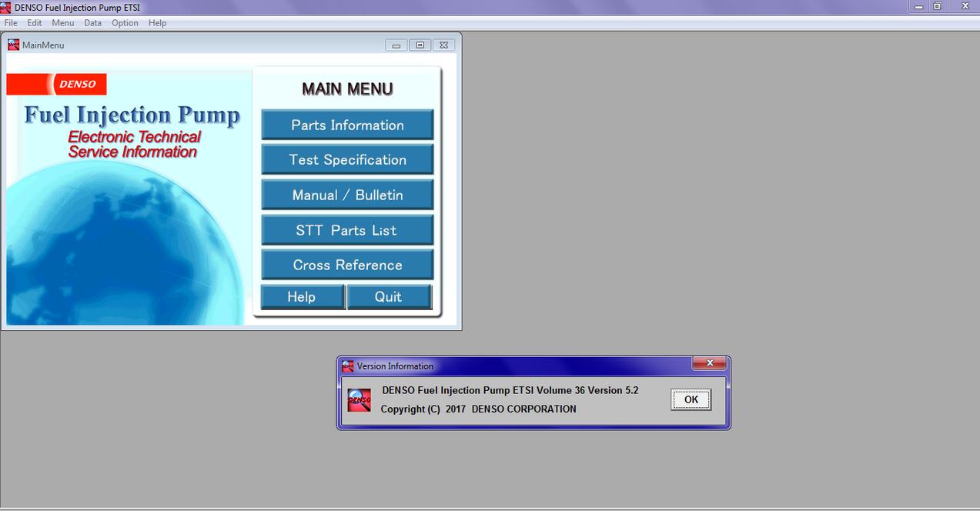Open the Data menu
Screen dimensions: 980x511
click(93, 23)
